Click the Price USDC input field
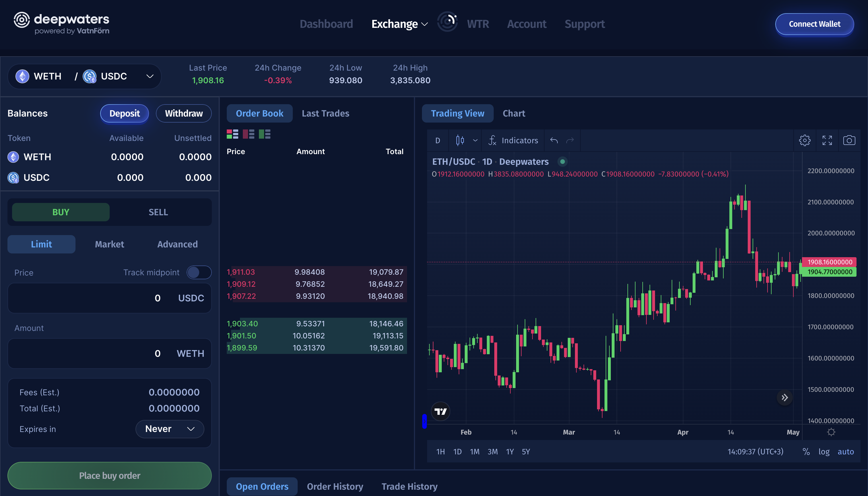The height and width of the screenshot is (496, 868). point(109,298)
